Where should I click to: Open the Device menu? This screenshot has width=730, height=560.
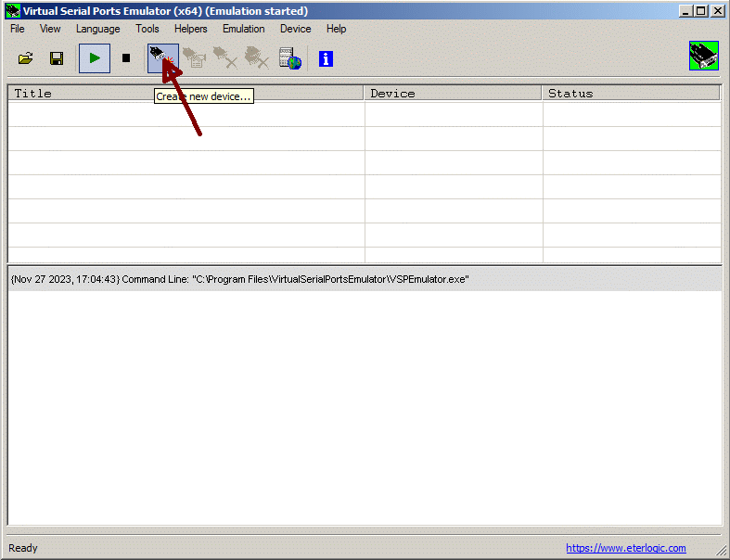[295, 29]
